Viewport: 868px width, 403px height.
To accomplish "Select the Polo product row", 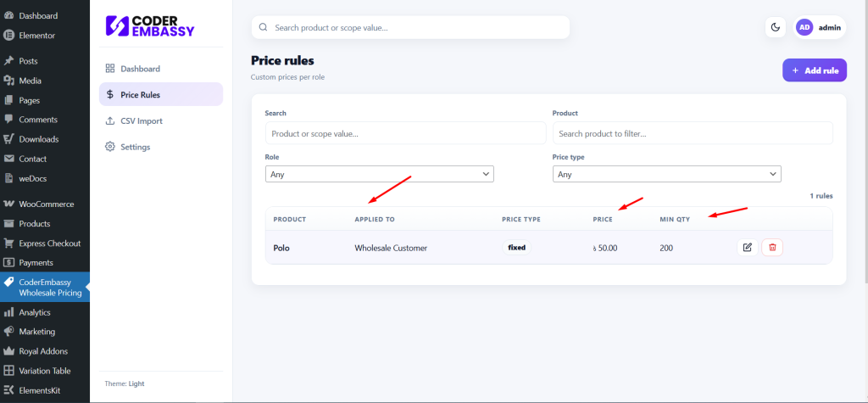I will (281, 249).
